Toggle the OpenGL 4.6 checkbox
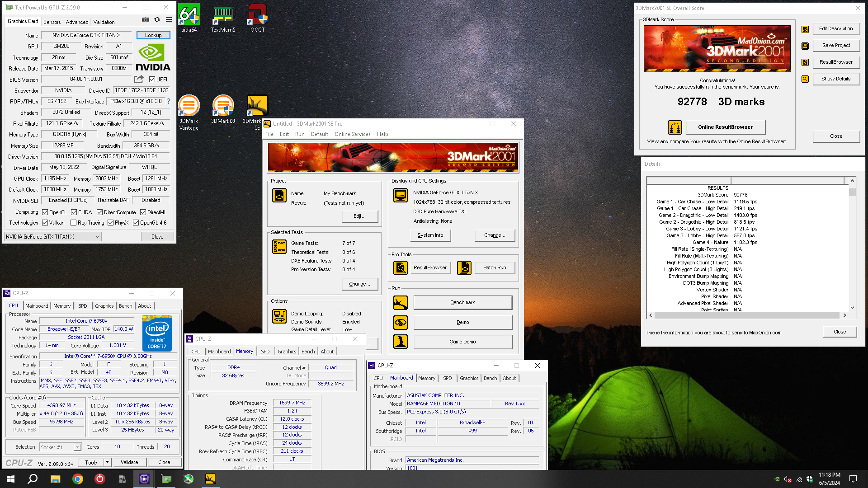868x488 pixels. pos(136,223)
